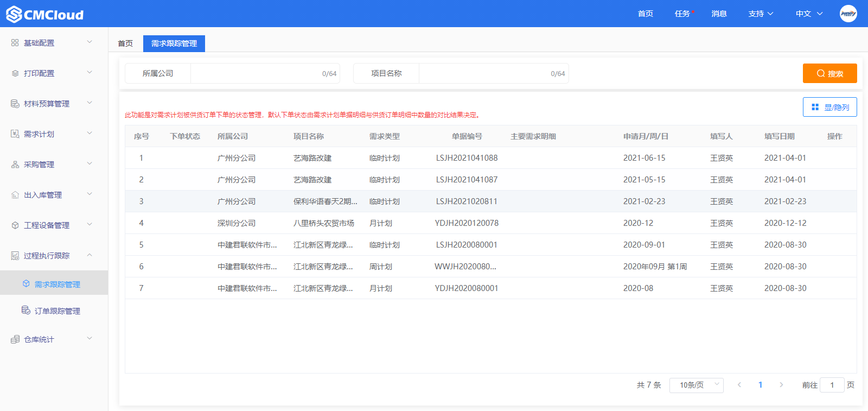Click the 订单跟踪管理 icon in the sidebar

(26, 310)
